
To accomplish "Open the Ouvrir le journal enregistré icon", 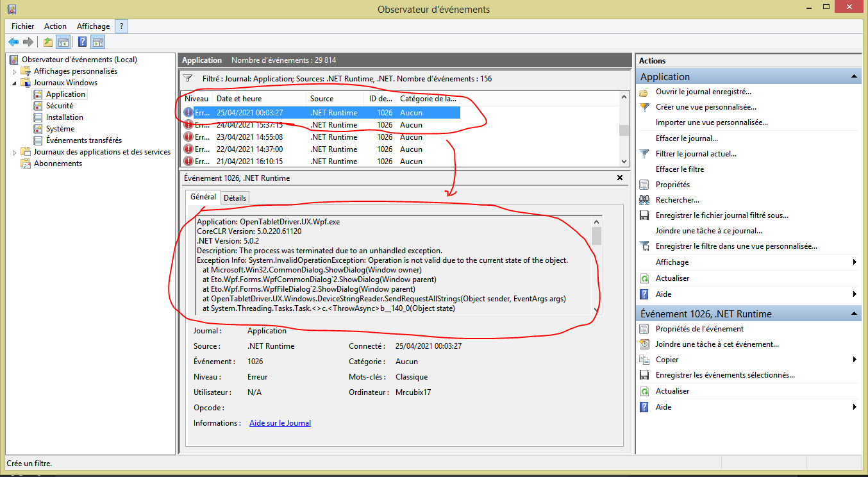I will tap(644, 92).
